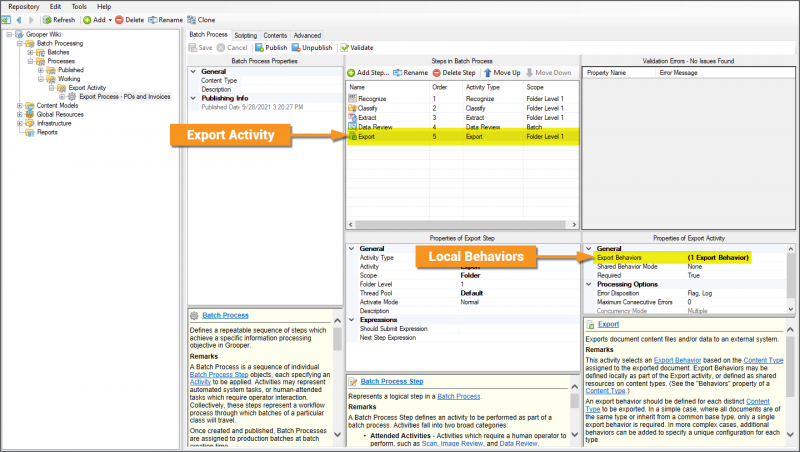Click Delete Step button

click(454, 73)
